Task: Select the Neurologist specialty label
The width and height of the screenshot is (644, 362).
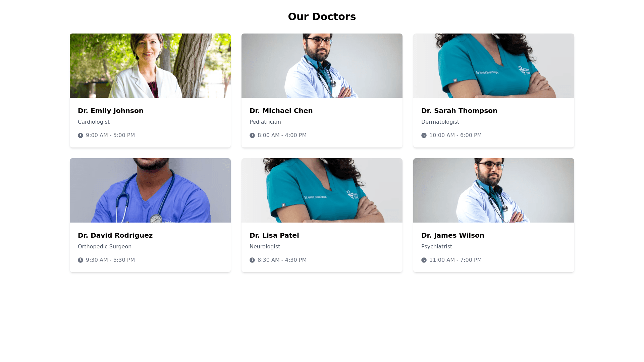Action: (x=265, y=247)
